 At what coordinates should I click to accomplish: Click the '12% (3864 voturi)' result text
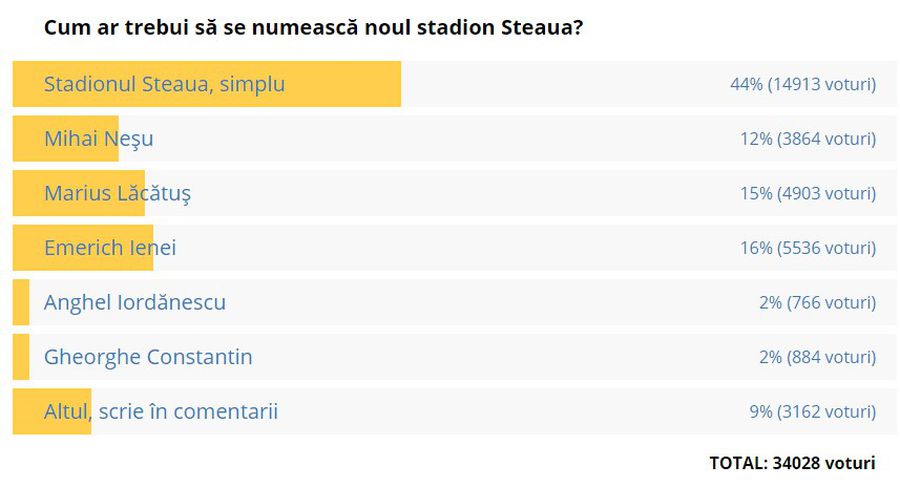[808, 139]
